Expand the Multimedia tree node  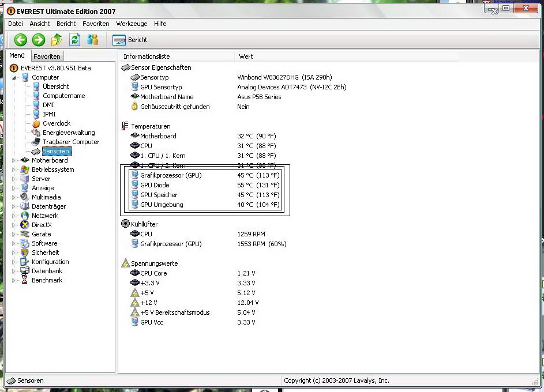pos(13,197)
